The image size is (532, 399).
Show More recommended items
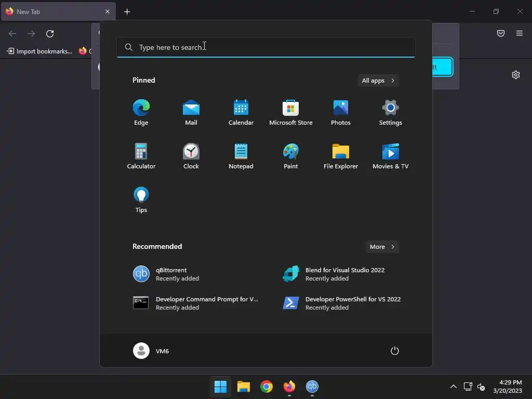click(382, 247)
